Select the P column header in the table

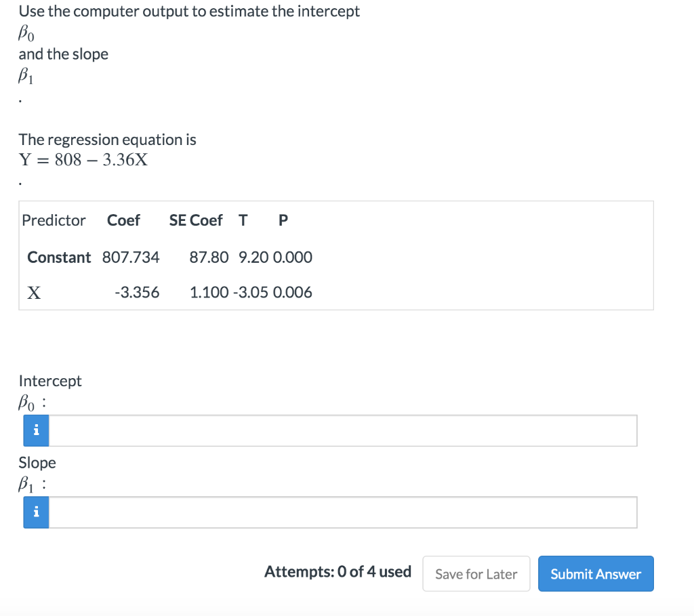click(x=283, y=220)
